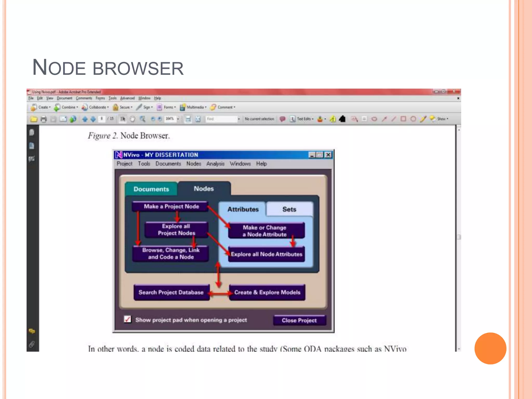Select the Sticky Note speech bubble icon

pyautogui.click(x=282, y=119)
